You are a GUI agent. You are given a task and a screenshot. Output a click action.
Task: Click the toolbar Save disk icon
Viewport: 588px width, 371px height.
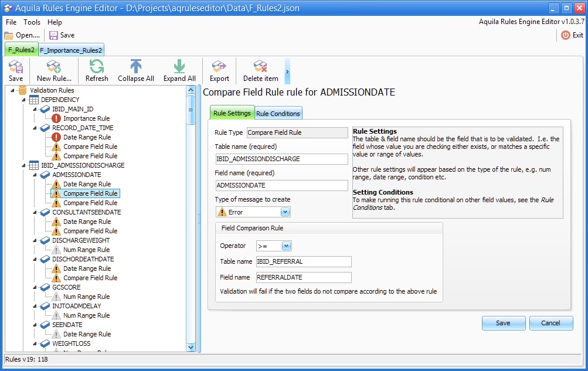(16, 66)
